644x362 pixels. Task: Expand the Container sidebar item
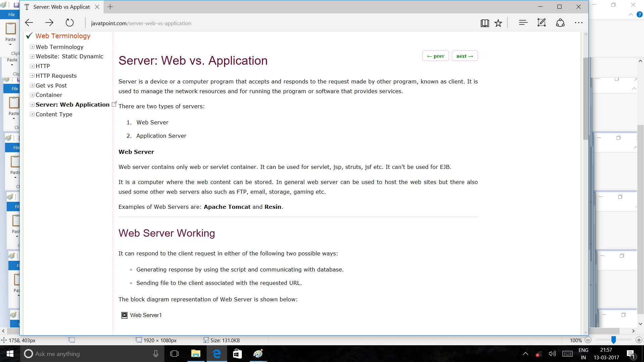32,95
